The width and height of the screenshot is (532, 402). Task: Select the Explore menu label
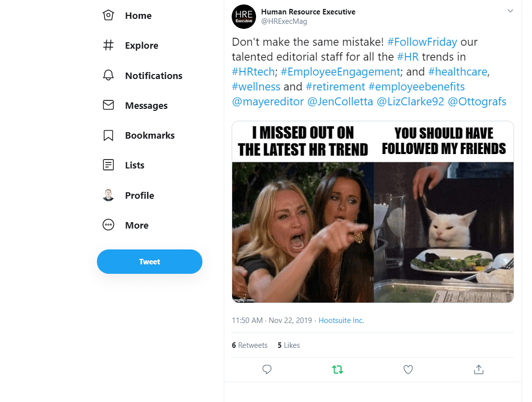click(142, 46)
